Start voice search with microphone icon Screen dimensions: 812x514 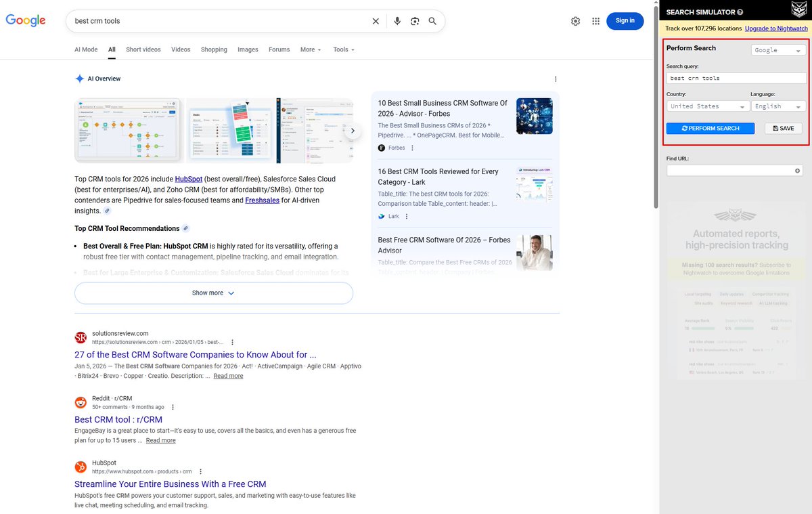click(398, 21)
